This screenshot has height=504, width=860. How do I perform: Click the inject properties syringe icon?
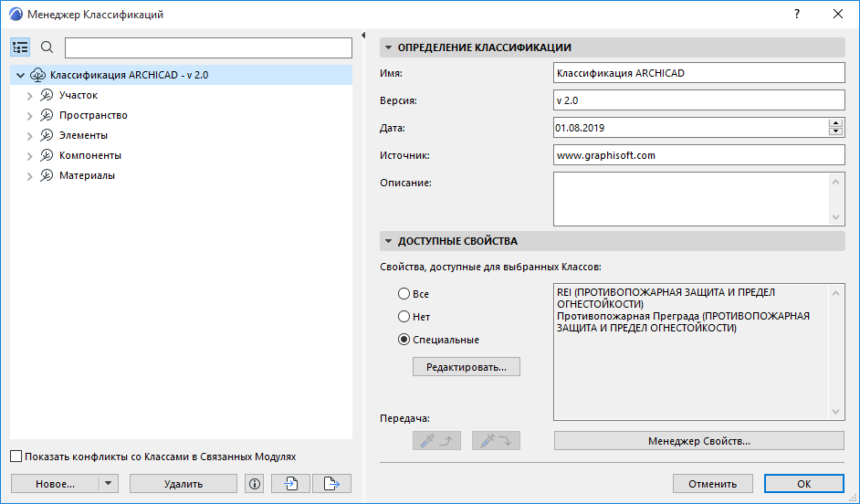(496, 440)
